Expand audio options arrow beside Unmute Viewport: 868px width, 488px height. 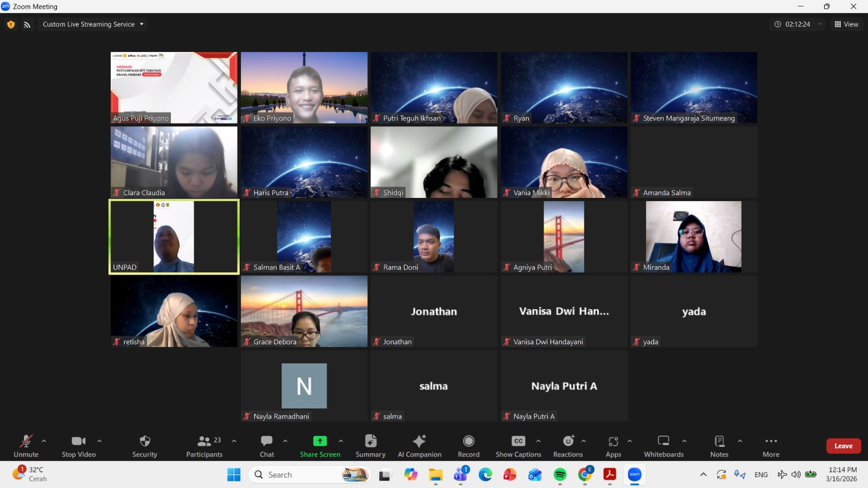coord(44,441)
